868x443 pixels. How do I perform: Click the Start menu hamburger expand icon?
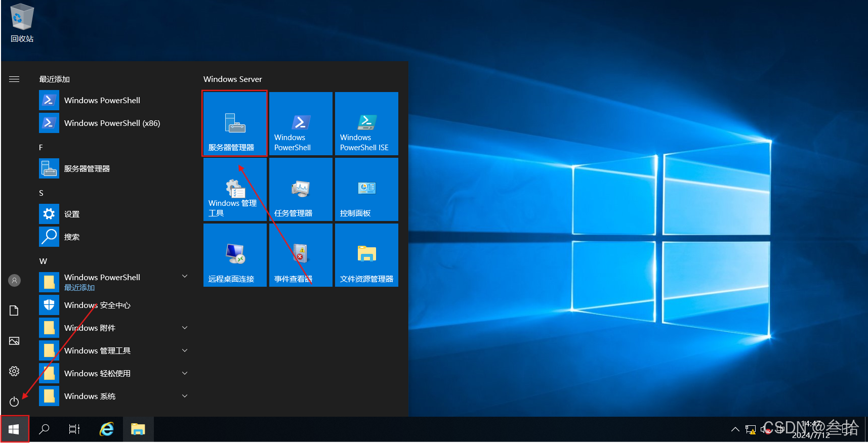point(14,79)
